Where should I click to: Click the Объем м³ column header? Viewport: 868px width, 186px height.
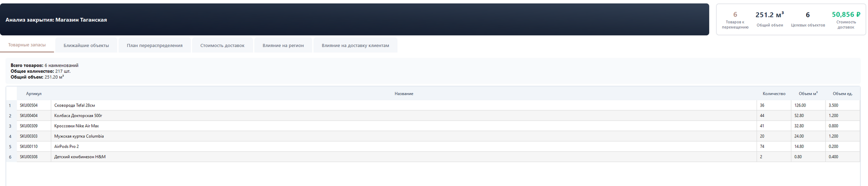[808, 93]
